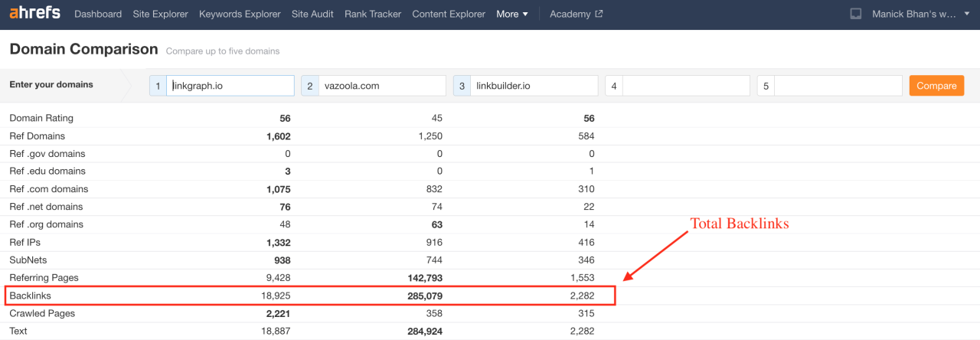Viewport: 980px width, 340px height.
Task: Click the Backlinks row label
Action: coord(30,296)
